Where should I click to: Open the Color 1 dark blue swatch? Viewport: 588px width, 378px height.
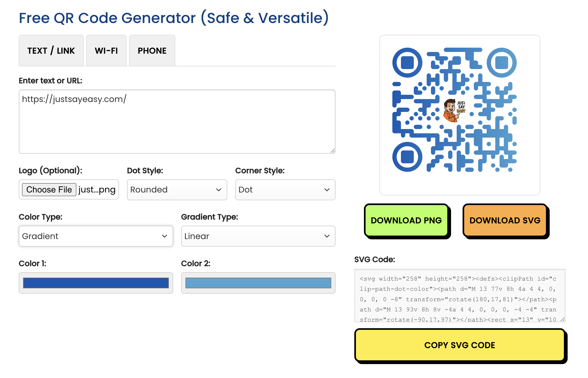(96, 283)
